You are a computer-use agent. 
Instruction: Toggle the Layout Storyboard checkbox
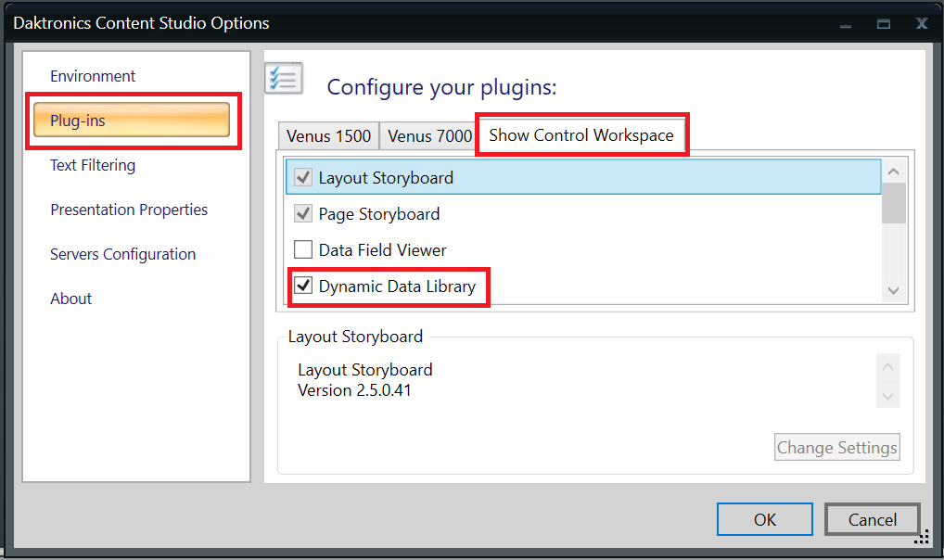pos(303,177)
